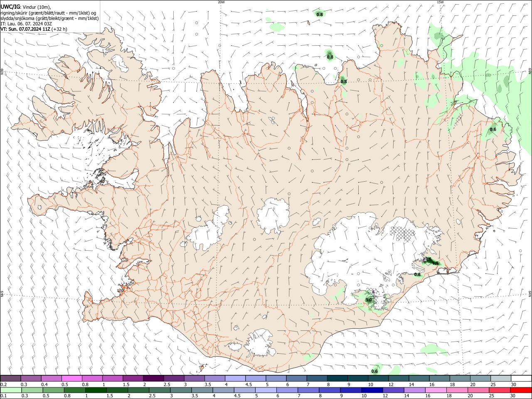Click the '1.0' precipitation value on the map
The height and width of the screenshot is (399, 532).
369,300
